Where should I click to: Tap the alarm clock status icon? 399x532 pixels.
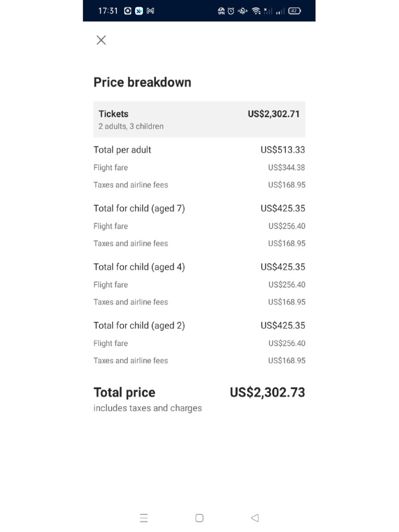click(x=231, y=11)
